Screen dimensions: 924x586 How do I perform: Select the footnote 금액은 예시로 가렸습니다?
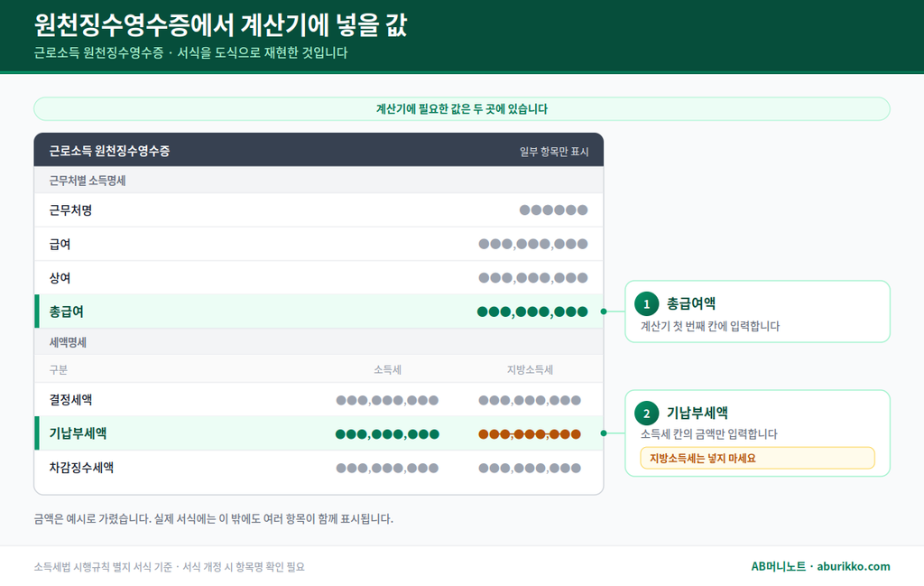pyautogui.click(x=93, y=519)
